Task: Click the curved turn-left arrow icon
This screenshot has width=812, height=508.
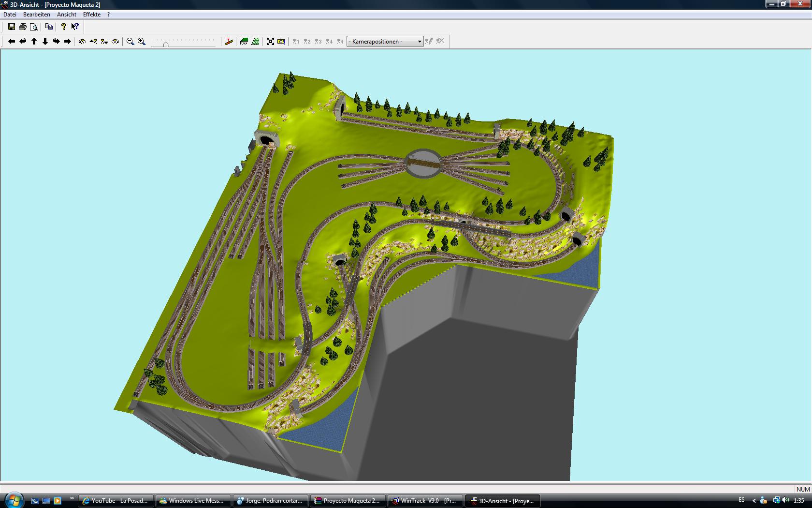Action: 23,42
